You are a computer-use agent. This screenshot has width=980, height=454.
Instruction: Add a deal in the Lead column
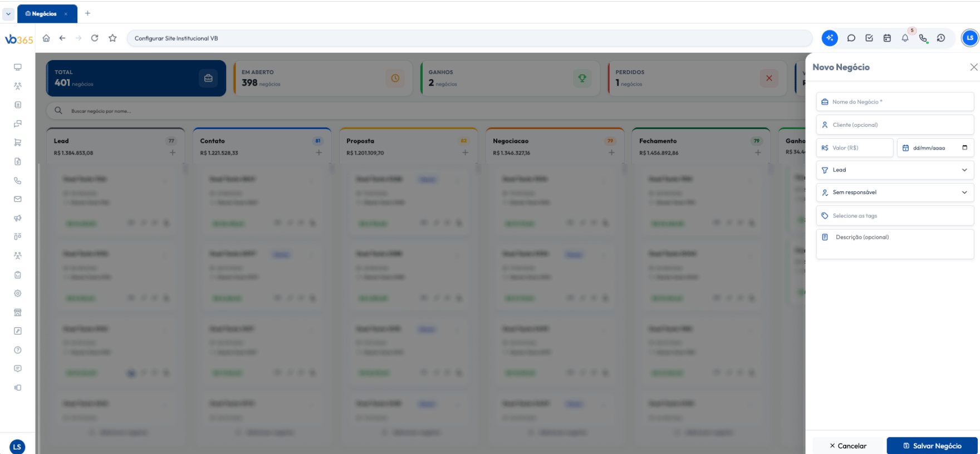tap(173, 152)
